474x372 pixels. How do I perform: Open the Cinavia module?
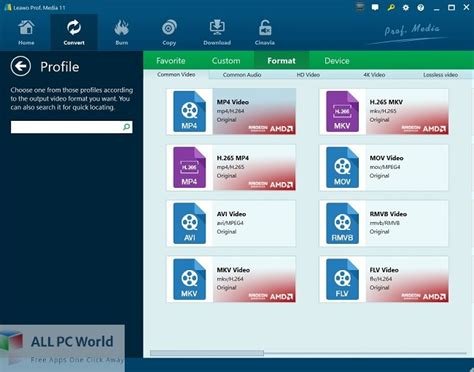(x=265, y=33)
